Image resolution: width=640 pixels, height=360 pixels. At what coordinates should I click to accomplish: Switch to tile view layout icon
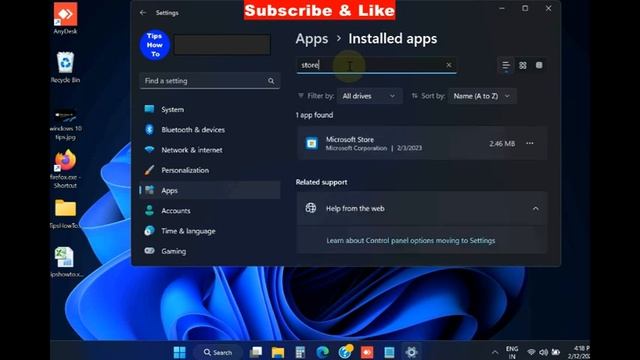tap(539, 65)
